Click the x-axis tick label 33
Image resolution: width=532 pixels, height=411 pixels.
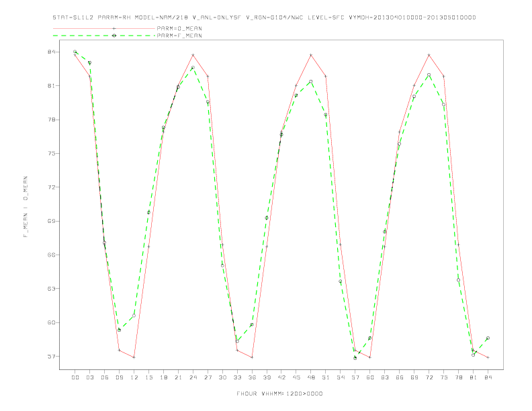coord(237,377)
